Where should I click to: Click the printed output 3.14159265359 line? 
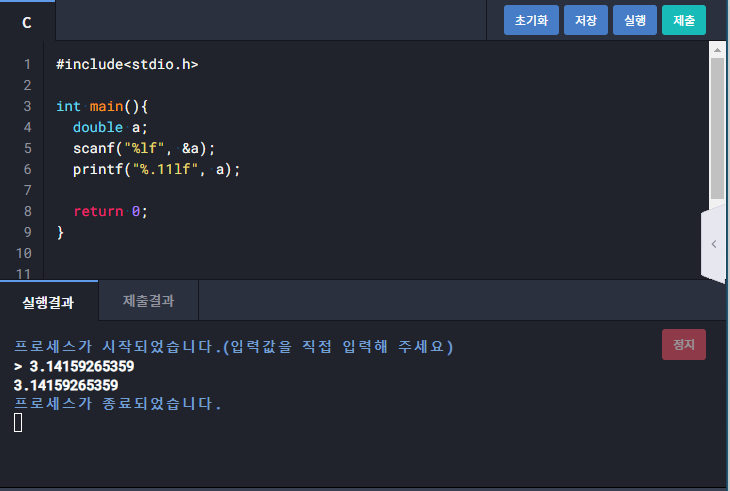(66, 385)
